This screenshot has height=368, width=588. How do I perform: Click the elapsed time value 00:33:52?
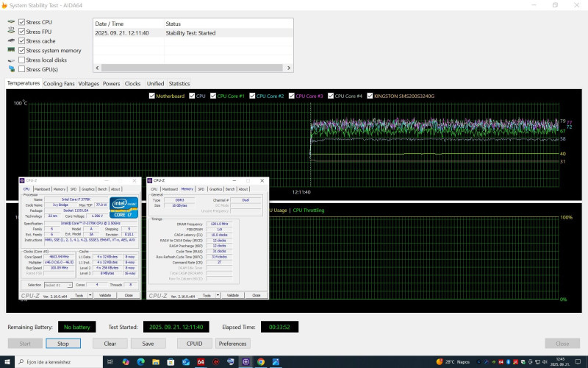pyautogui.click(x=279, y=327)
